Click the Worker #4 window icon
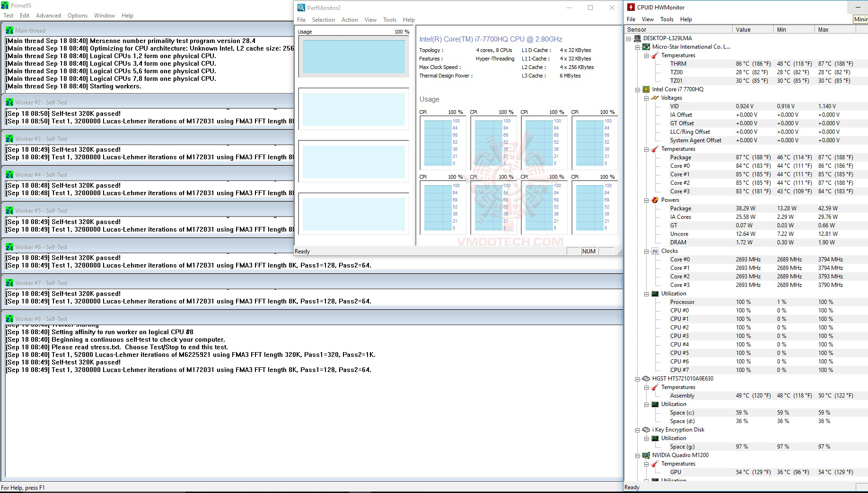Viewport: 868px width, 493px height. [x=9, y=174]
